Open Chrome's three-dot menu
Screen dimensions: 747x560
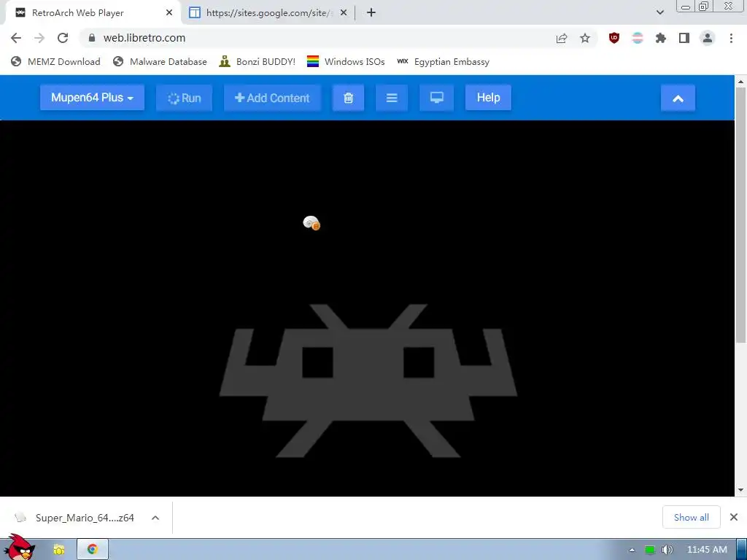point(731,38)
